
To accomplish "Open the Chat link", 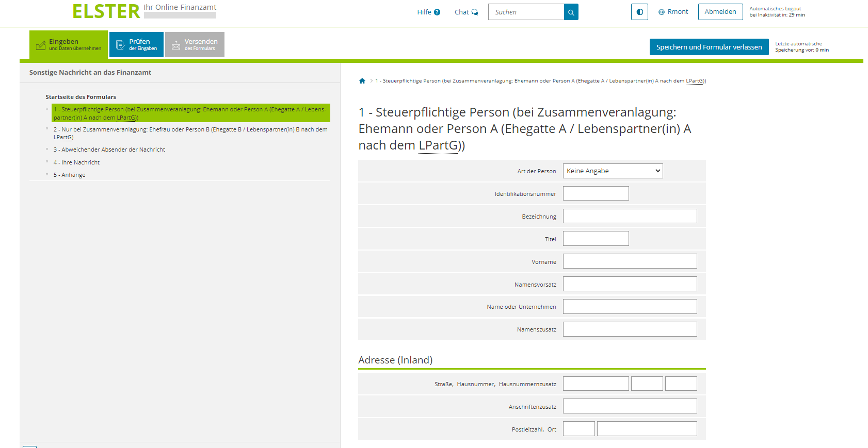I will 466,12.
